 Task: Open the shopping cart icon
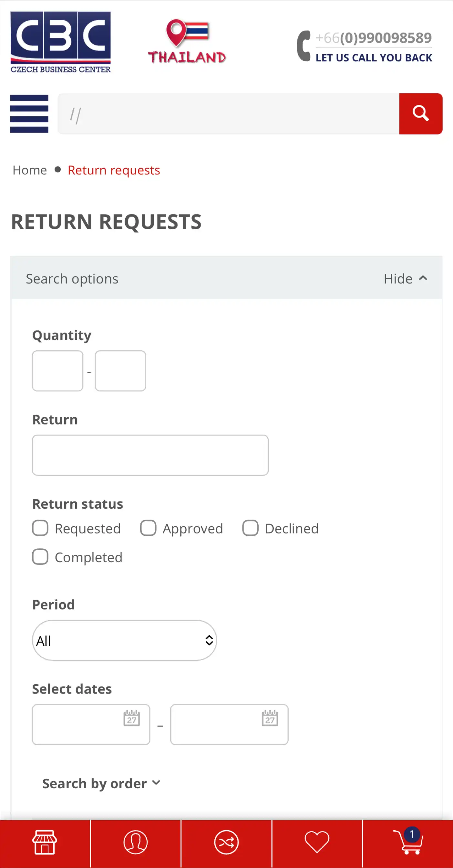coord(408,841)
